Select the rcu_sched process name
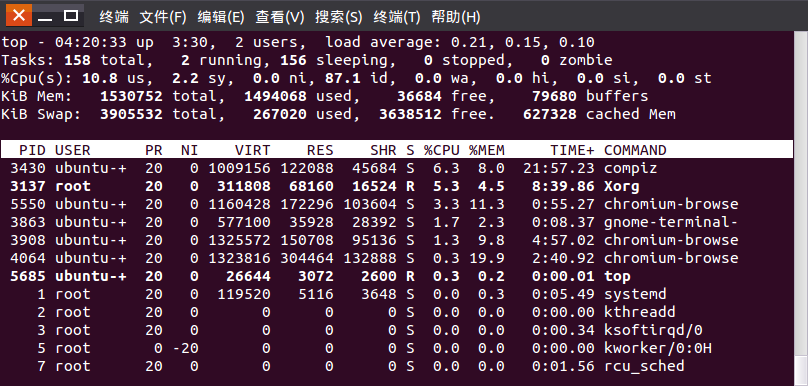Viewport: 808px width, 386px height. 644,366
